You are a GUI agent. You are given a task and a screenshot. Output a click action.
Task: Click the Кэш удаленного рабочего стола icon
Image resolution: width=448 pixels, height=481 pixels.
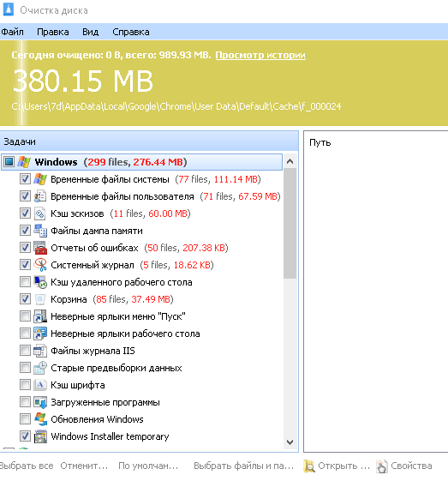pos(40,282)
